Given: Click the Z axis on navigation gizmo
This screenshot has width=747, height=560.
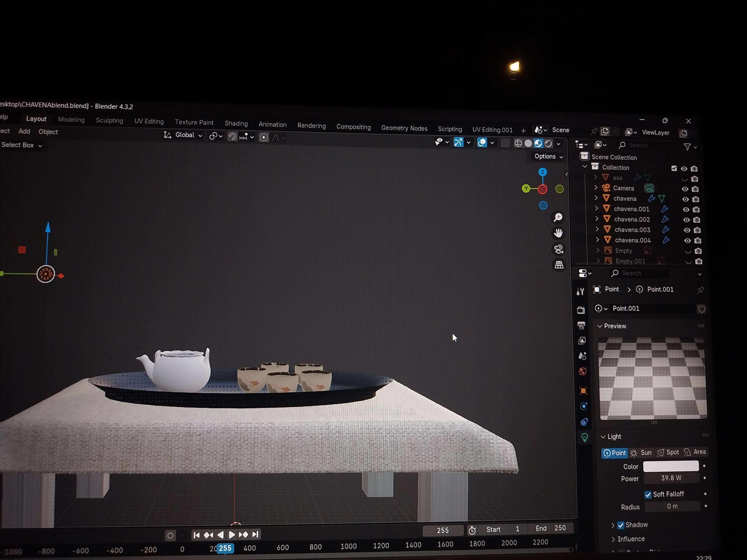Looking at the screenshot, I should pyautogui.click(x=542, y=172).
